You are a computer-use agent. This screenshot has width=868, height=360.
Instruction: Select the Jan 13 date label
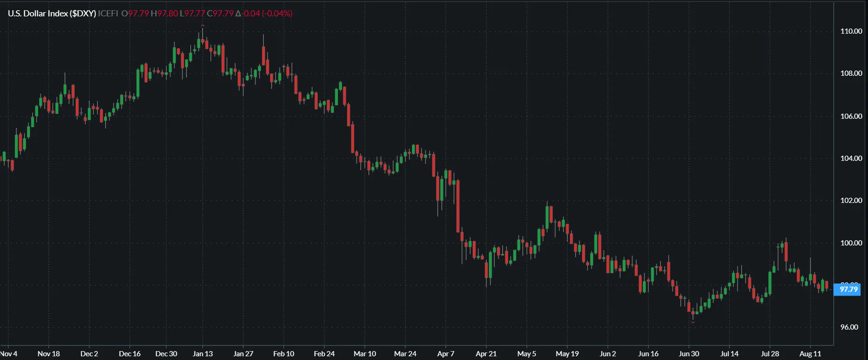(x=203, y=354)
